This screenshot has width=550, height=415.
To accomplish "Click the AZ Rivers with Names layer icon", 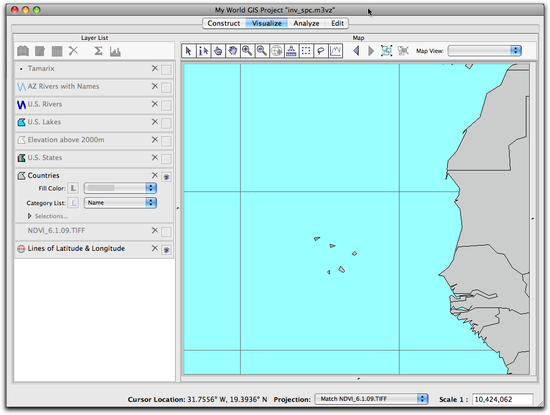I will click(21, 87).
